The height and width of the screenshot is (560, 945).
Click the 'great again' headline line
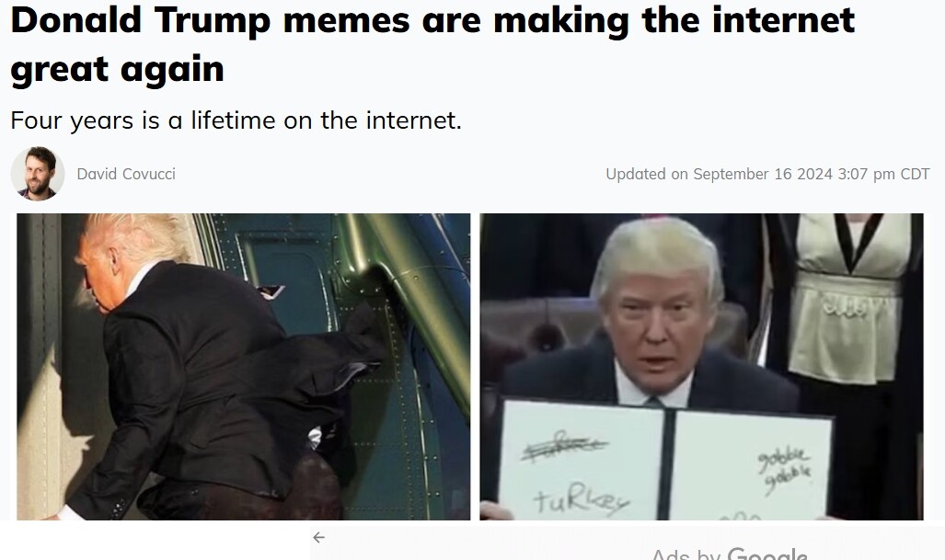click(x=118, y=69)
